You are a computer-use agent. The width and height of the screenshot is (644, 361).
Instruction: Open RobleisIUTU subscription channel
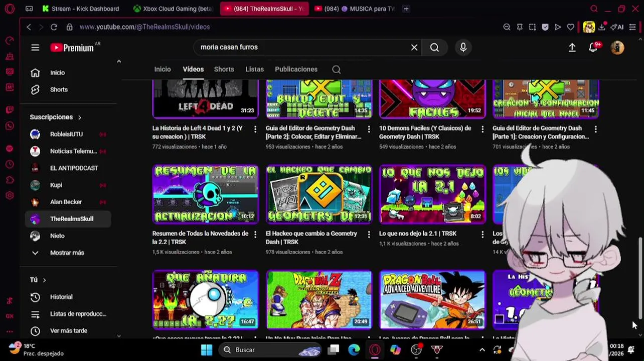click(x=68, y=134)
